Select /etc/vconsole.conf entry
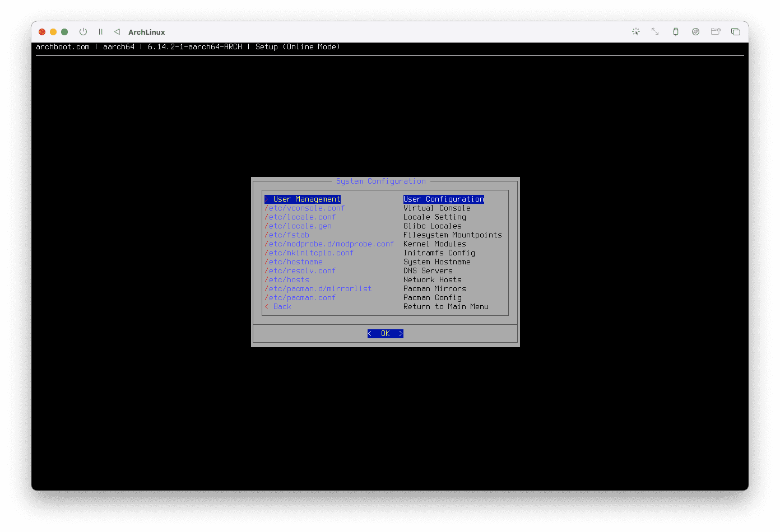Viewport: 780px width, 532px height. [x=305, y=208]
